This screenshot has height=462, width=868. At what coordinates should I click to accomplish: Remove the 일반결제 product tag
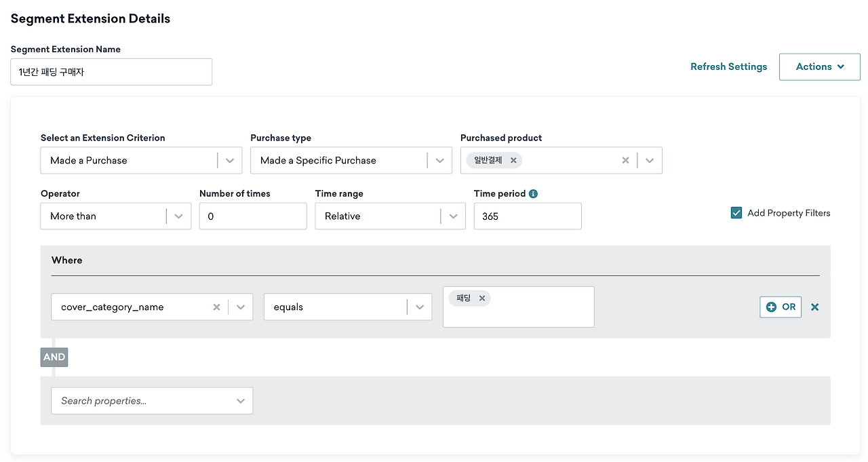[513, 161]
